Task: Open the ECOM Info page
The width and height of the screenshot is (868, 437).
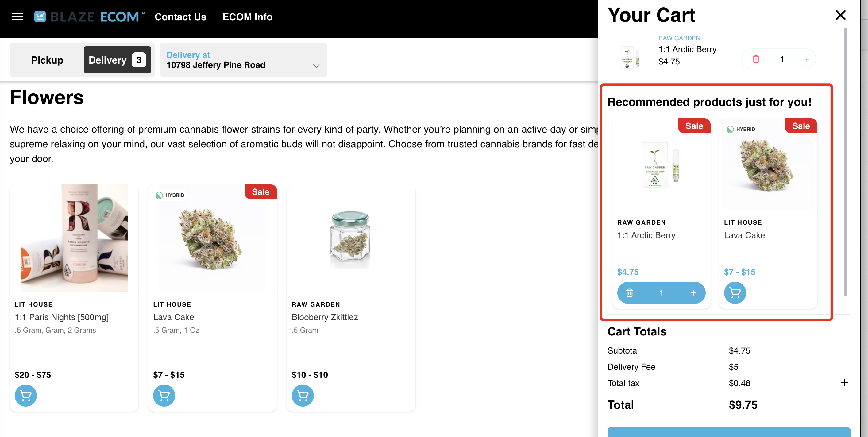Action: [x=247, y=17]
